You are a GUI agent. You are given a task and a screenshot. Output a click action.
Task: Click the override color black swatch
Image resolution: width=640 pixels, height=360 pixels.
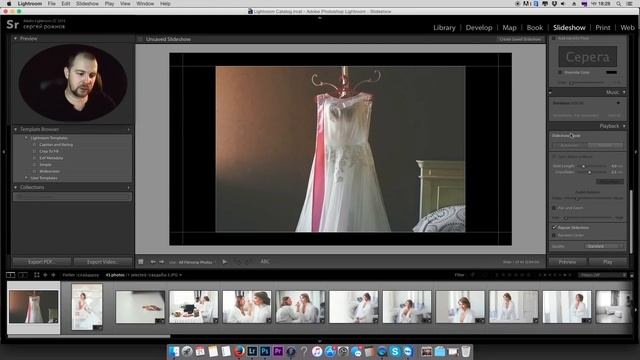tap(611, 72)
